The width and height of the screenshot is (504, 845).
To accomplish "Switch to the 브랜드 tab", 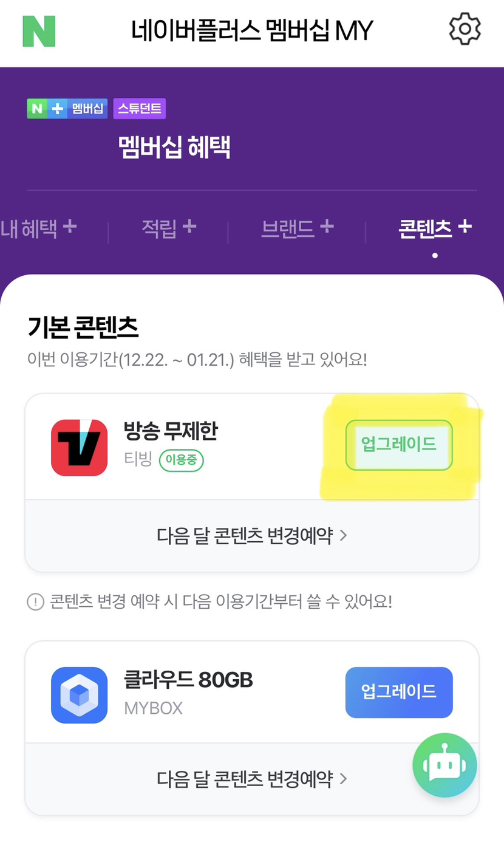I will 297,229.
